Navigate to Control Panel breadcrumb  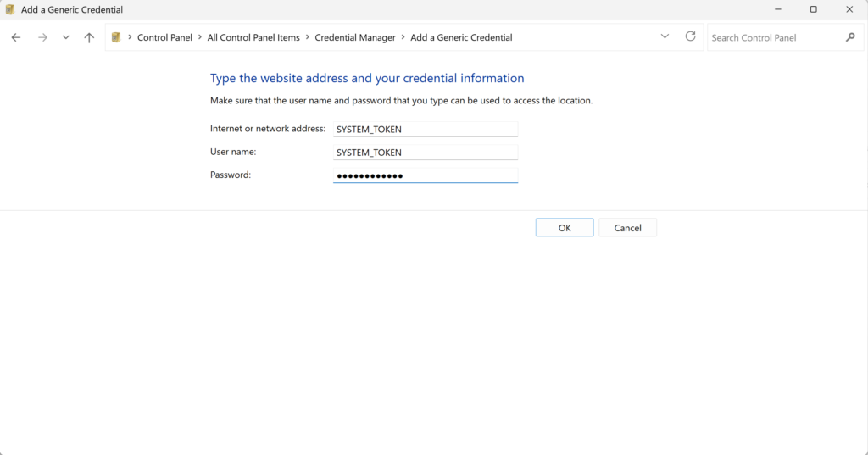click(164, 37)
